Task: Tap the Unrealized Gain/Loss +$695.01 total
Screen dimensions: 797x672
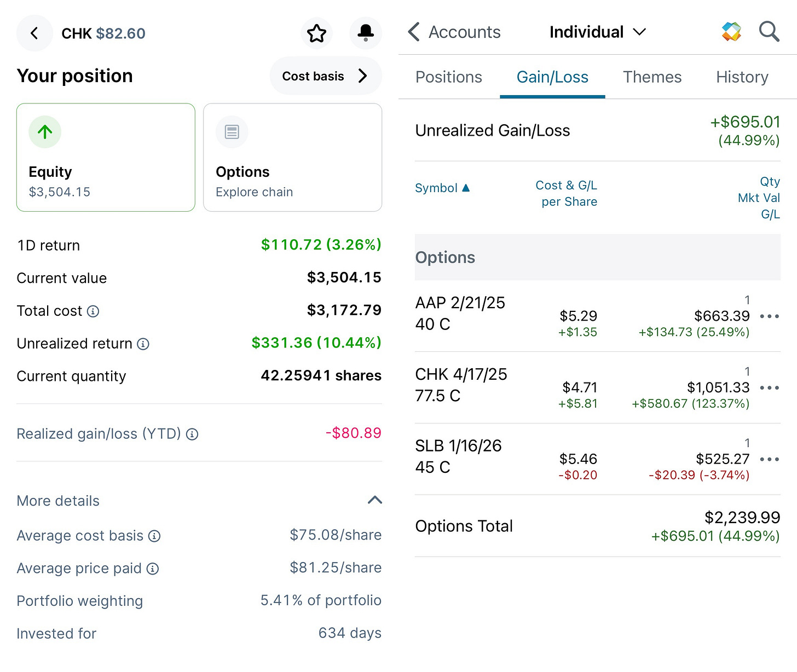Action: tap(745, 122)
